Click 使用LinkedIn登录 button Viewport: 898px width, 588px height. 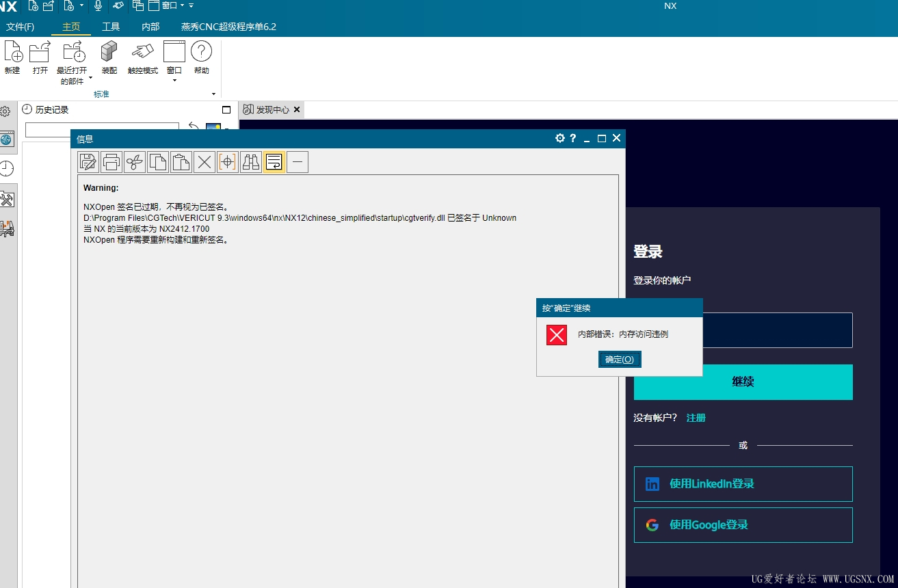click(743, 483)
